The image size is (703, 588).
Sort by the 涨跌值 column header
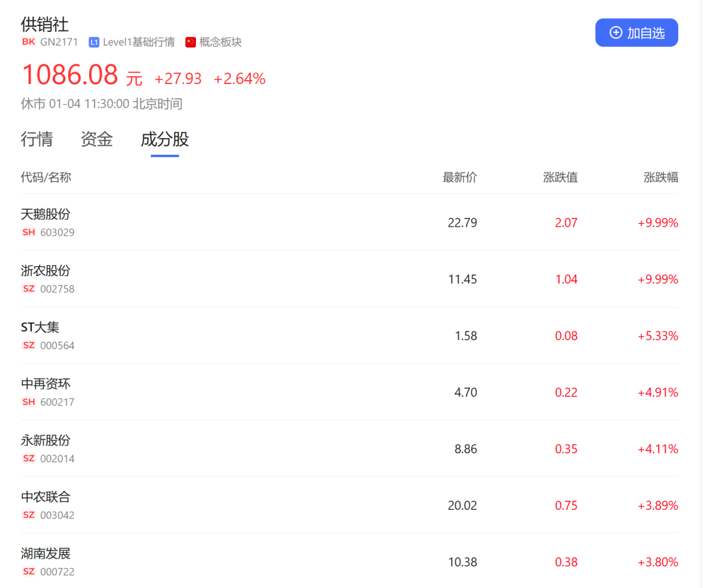click(x=560, y=178)
